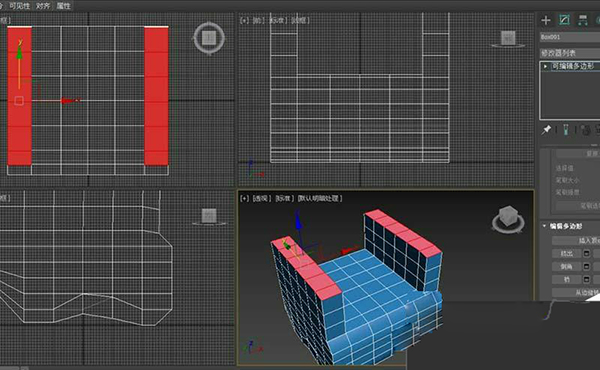Open the 对齐 menu item

(43, 6)
